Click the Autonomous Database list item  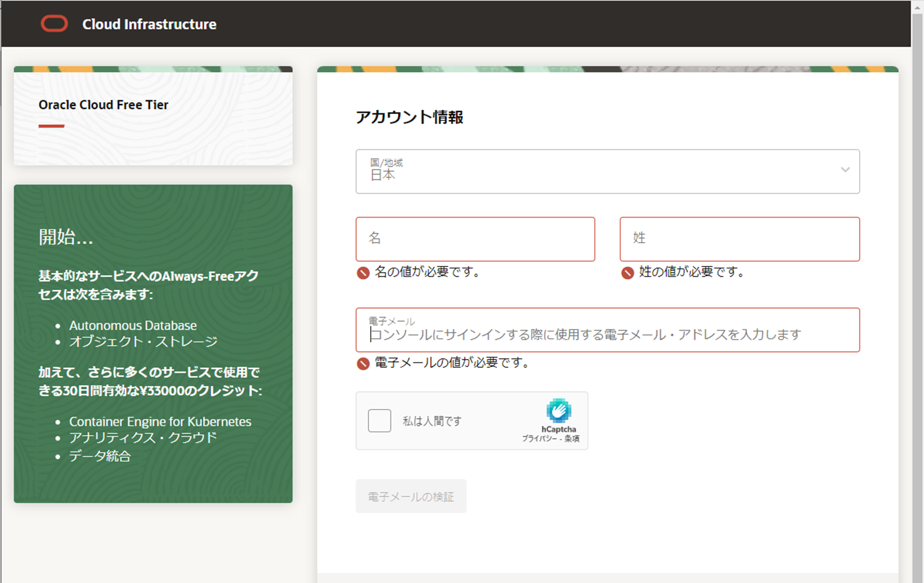pyautogui.click(x=133, y=325)
